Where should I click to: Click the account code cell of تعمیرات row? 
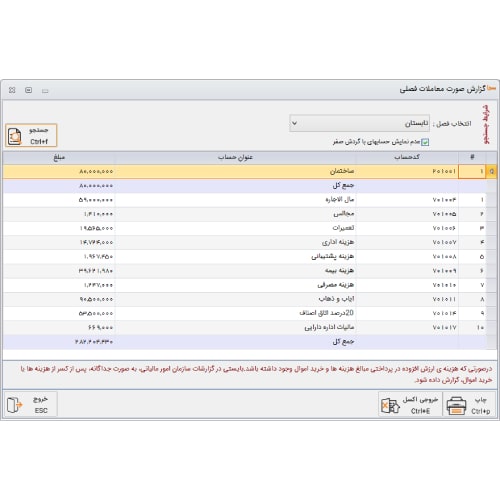click(x=407, y=228)
